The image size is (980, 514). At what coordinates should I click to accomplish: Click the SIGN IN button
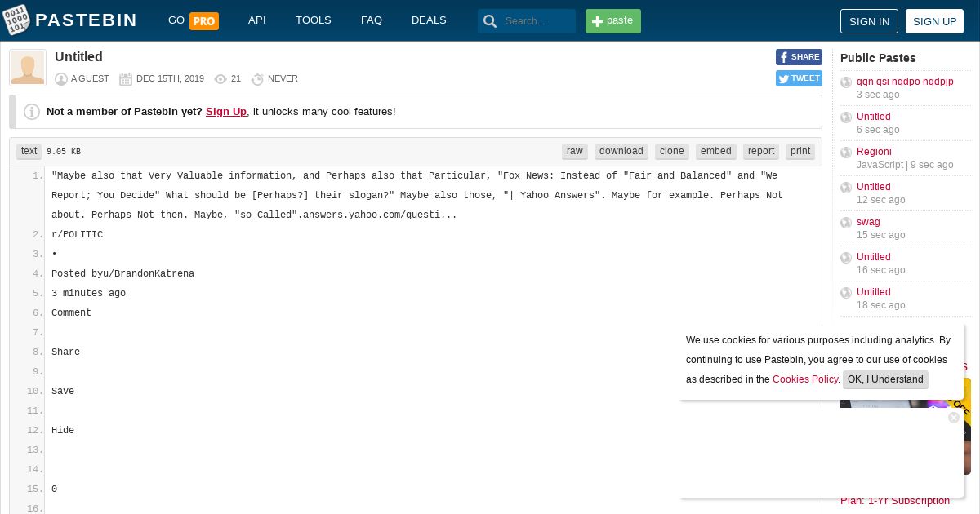point(869,21)
